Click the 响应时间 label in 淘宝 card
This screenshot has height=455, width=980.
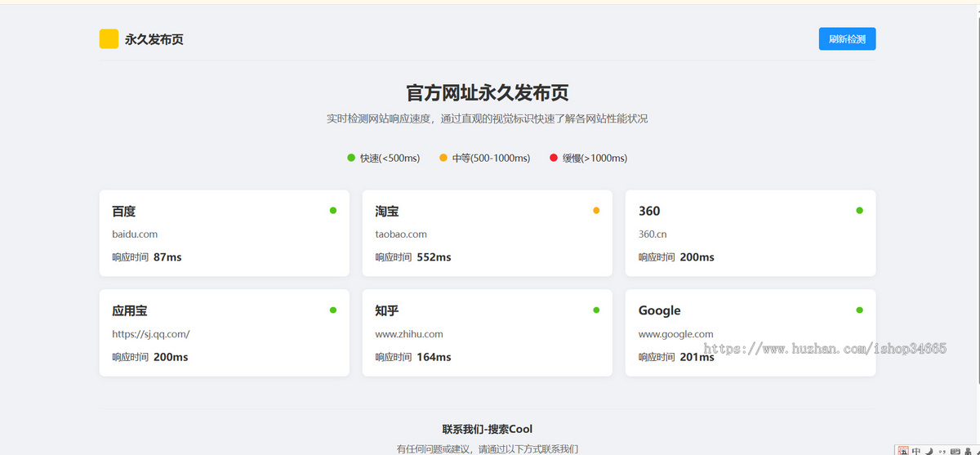(393, 257)
